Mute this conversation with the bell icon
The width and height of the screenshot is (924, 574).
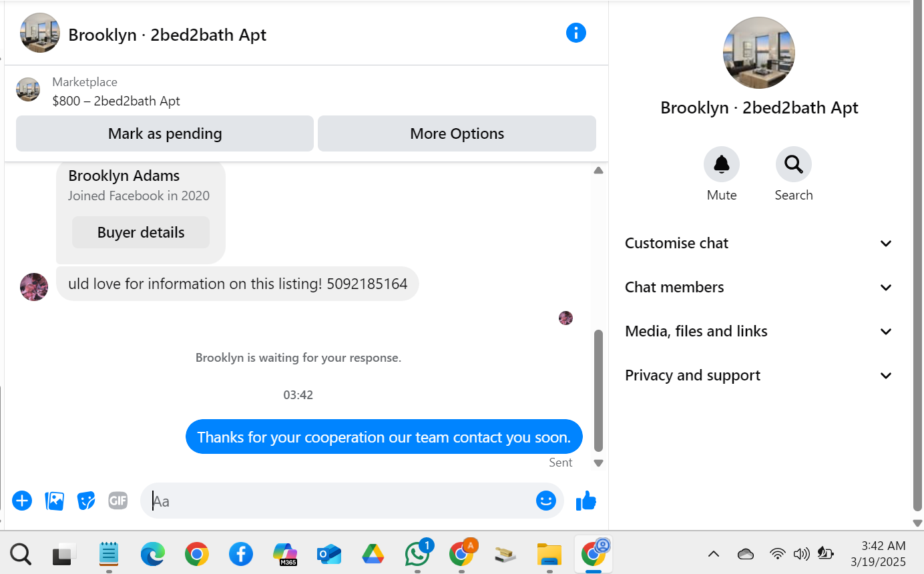722,164
